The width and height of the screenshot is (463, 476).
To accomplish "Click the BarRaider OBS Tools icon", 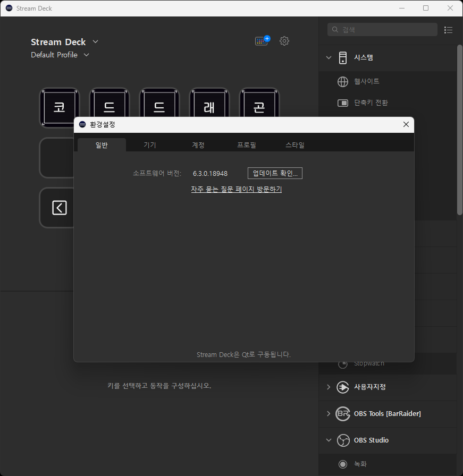I will coord(343,414).
